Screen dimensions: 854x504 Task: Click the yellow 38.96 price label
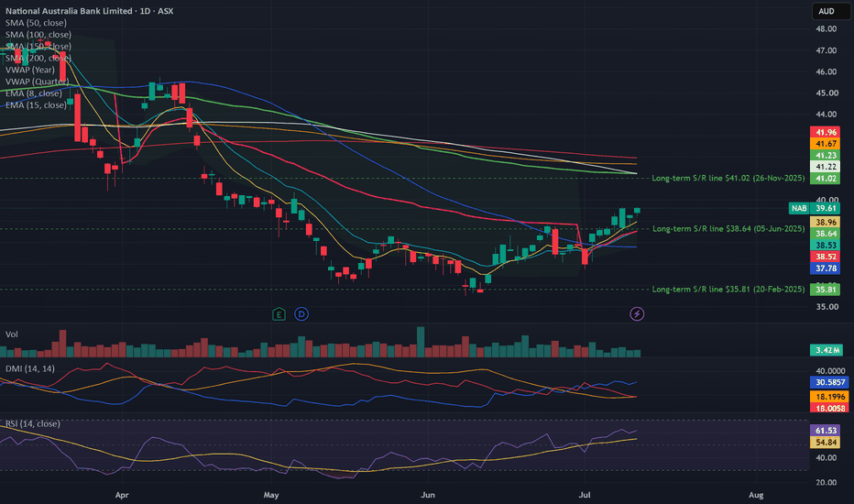[825, 223]
